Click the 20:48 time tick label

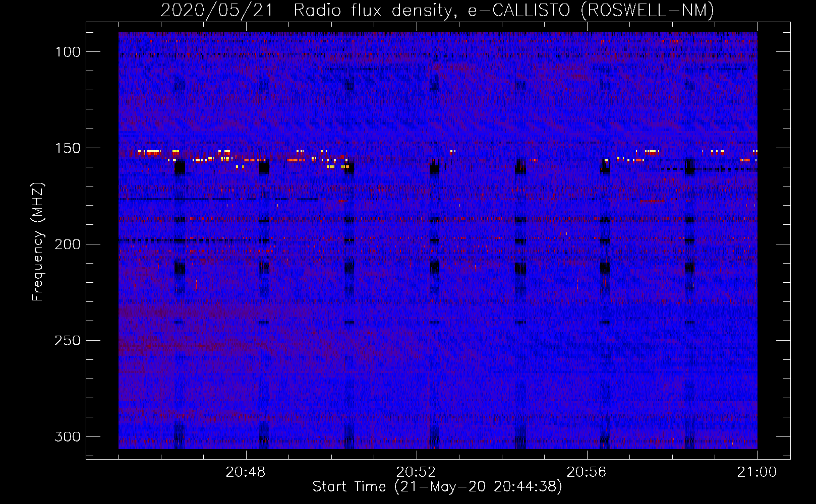tap(246, 472)
